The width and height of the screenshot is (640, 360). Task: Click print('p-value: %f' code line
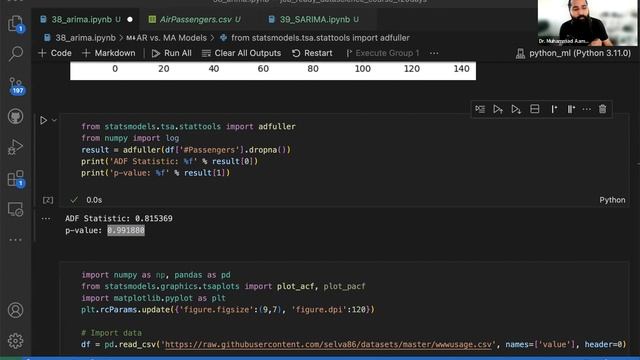coord(156,173)
